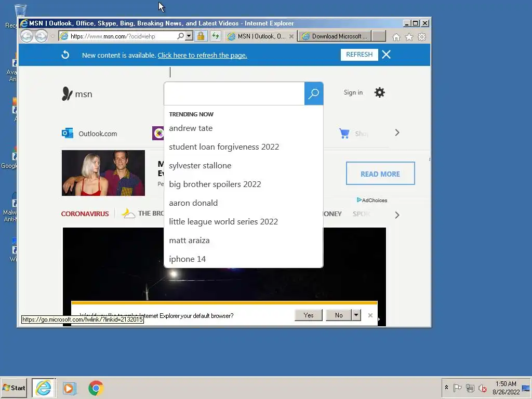The width and height of the screenshot is (532, 399).
Task: Open the CORONAVIRUS news category
Action: [x=85, y=214]
